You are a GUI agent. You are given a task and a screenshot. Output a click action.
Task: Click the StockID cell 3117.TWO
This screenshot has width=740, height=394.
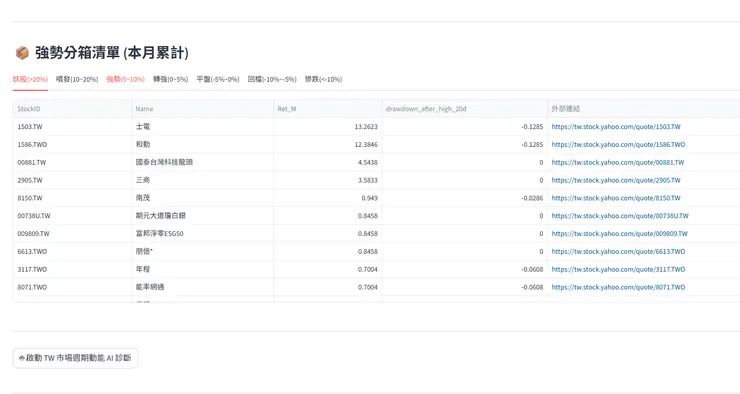(x=72, y=269)
